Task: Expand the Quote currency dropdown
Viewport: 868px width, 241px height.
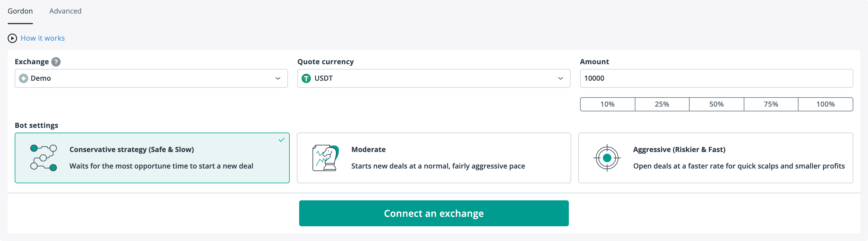Action: click(433, 79)
